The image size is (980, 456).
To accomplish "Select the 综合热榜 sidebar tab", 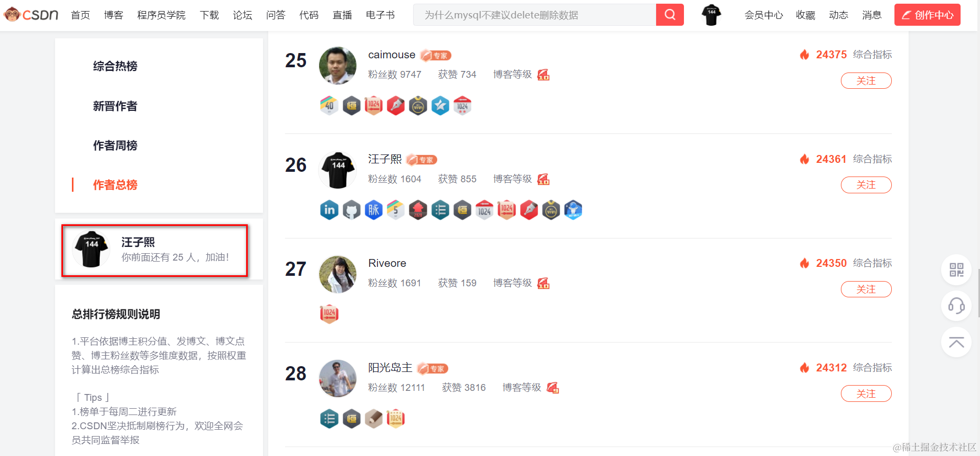I will click(115, 66).
